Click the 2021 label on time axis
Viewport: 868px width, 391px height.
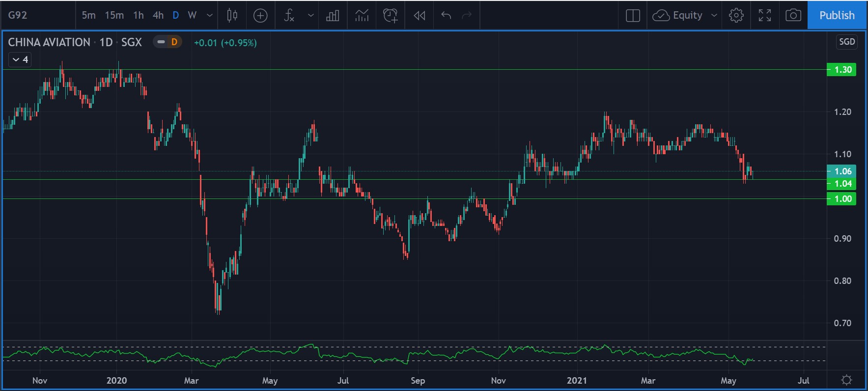[x=577, y=381]
